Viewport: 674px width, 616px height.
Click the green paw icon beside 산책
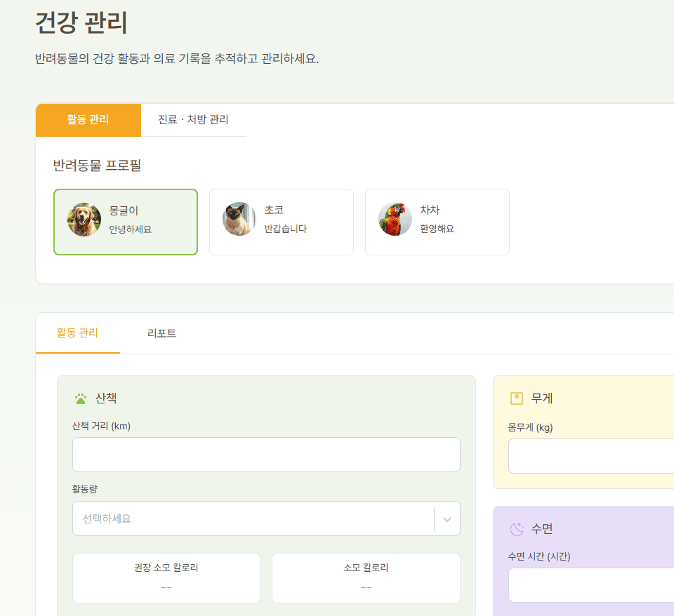click(81, 399)
